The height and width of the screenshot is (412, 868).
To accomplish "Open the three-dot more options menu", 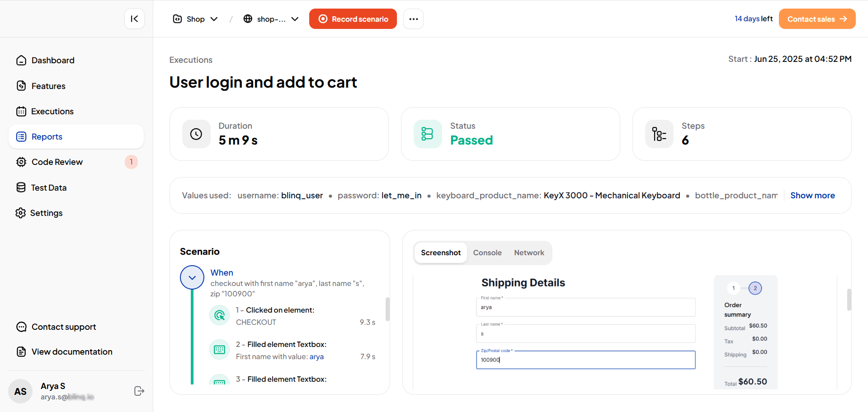I will pos(413,19).
